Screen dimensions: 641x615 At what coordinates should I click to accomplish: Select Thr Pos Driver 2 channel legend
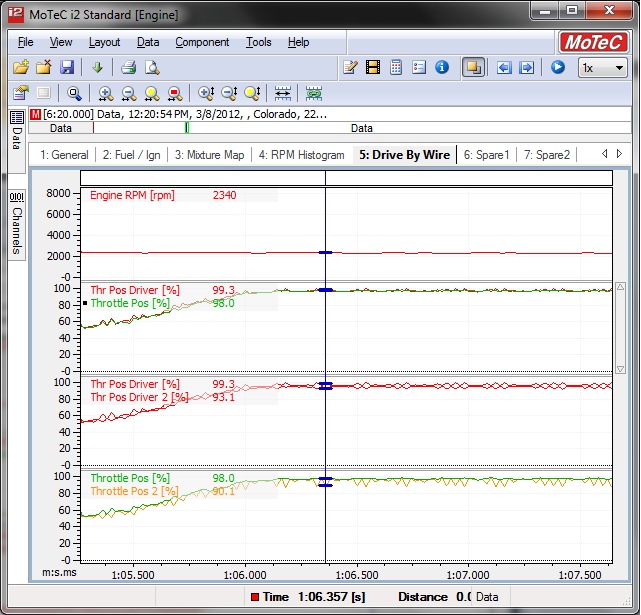(139, 397)
